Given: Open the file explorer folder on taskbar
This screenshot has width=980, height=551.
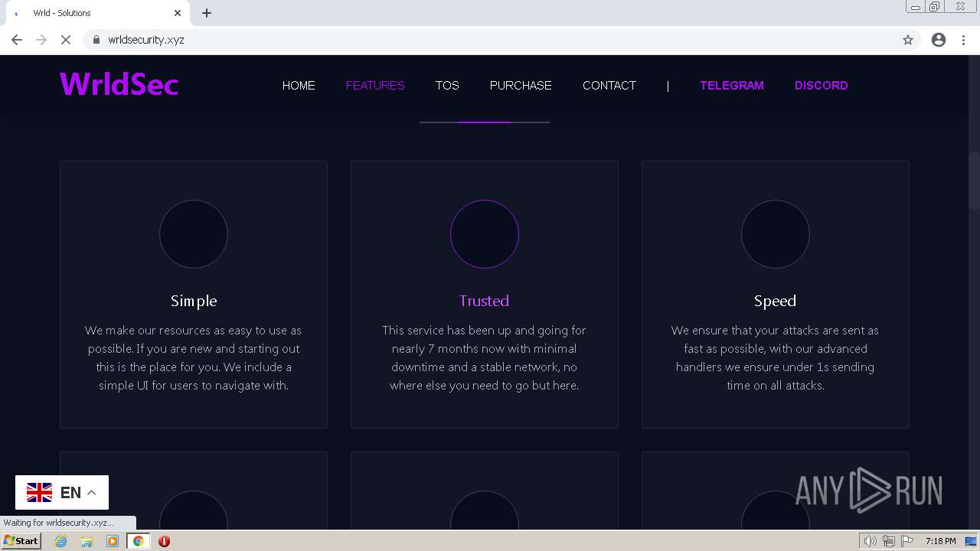Looking at the screenshot, I should 87,541.
